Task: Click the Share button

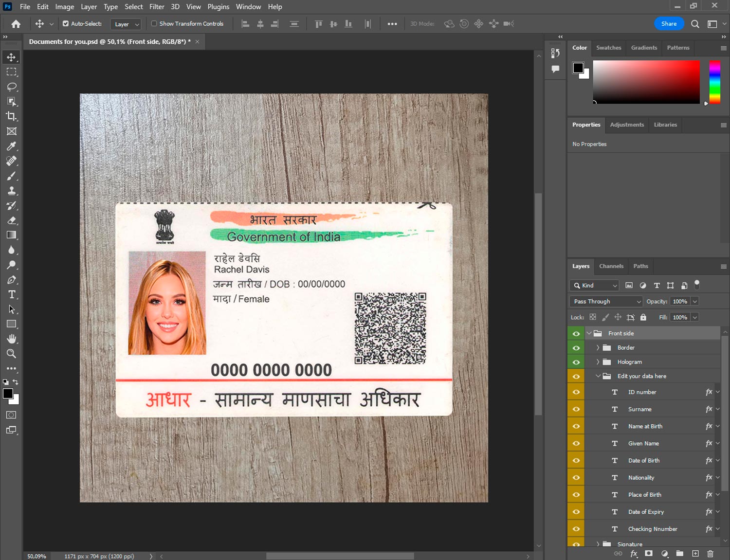Action: [x=669, y=24]
